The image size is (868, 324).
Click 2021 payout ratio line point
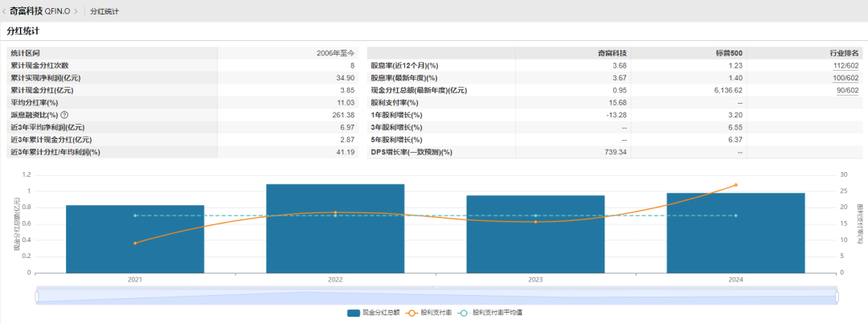[135, 243]
